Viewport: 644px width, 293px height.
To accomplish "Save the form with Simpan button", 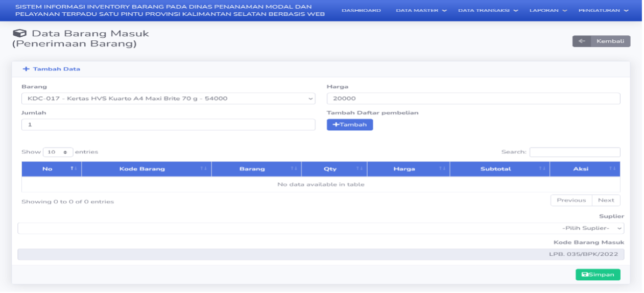I will [598, 275].
